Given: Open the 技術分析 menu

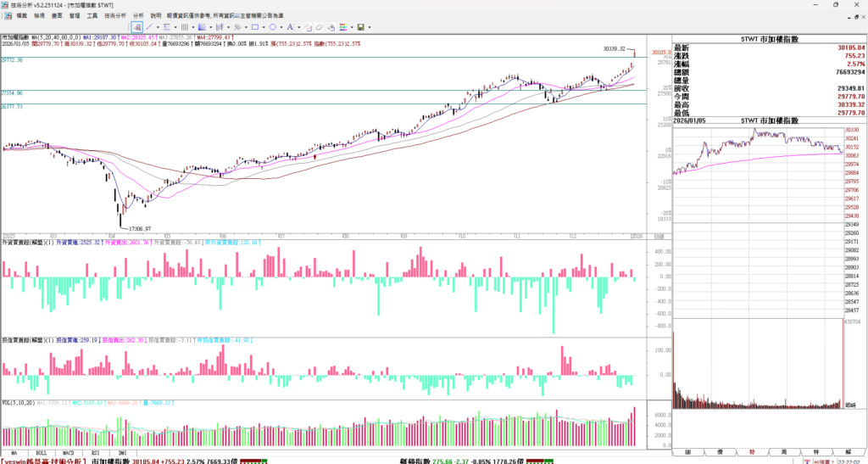Looking at the screenshot, I should 116,15.
